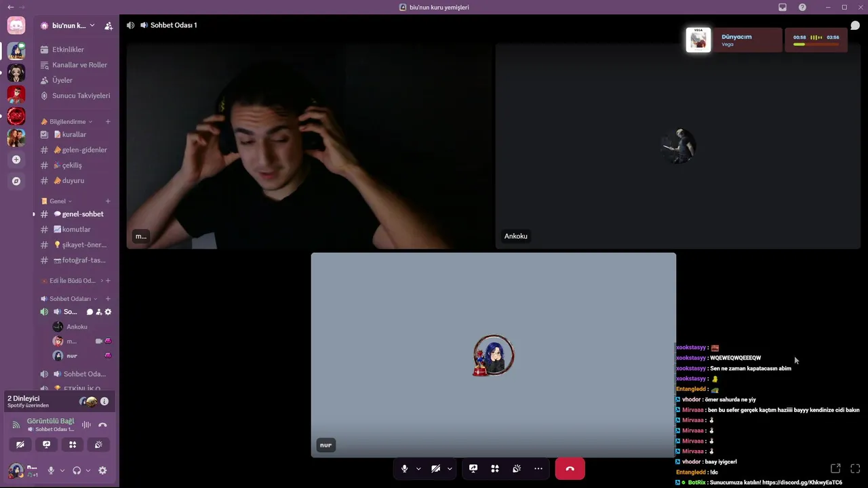This screenshot has width=868, height=488.
Task: Add channel to Genel category
Action: click(108, 201)
